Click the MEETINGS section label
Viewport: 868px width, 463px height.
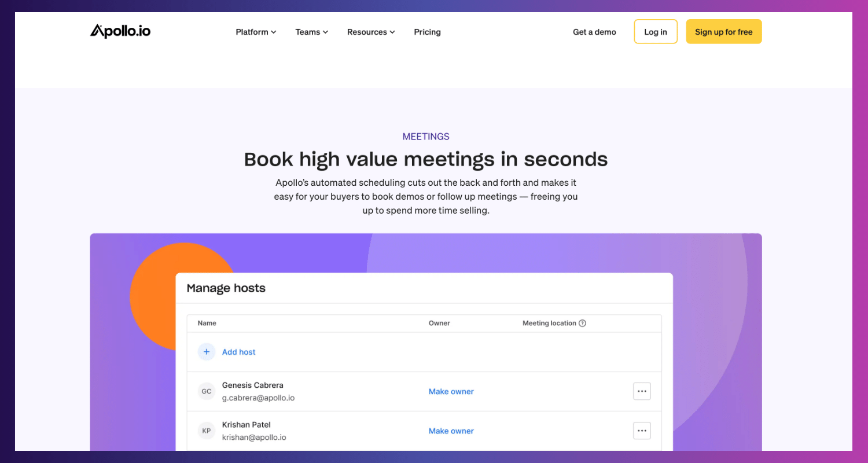coord(426,137)
